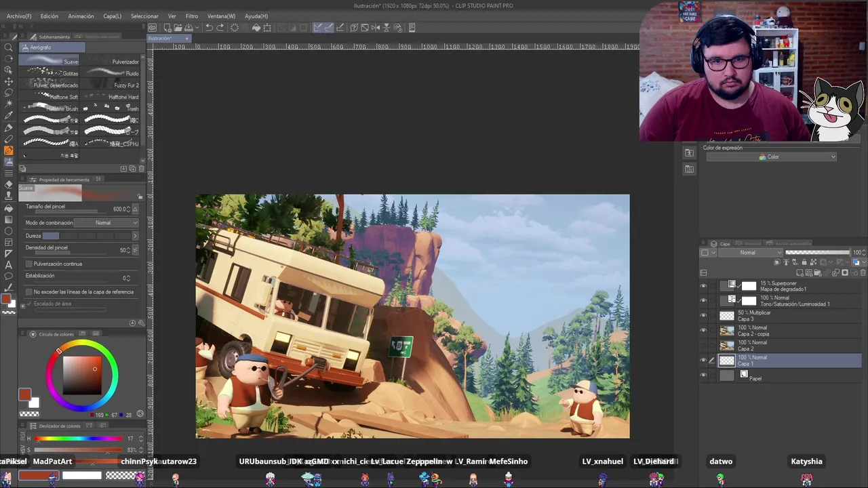Open the Ventana menu
This screenshot has height=488, width=868.
coord(221,16)
